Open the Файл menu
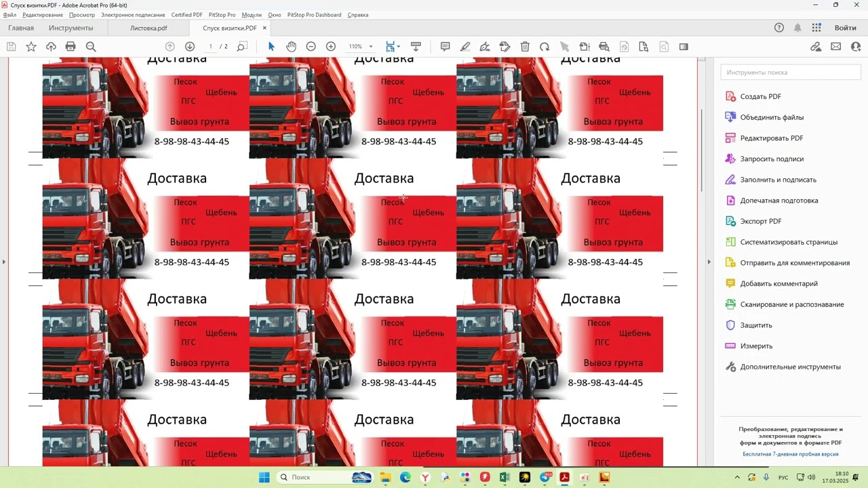The image size is (868, 488). pyautogui.click(x=9, y=15)
